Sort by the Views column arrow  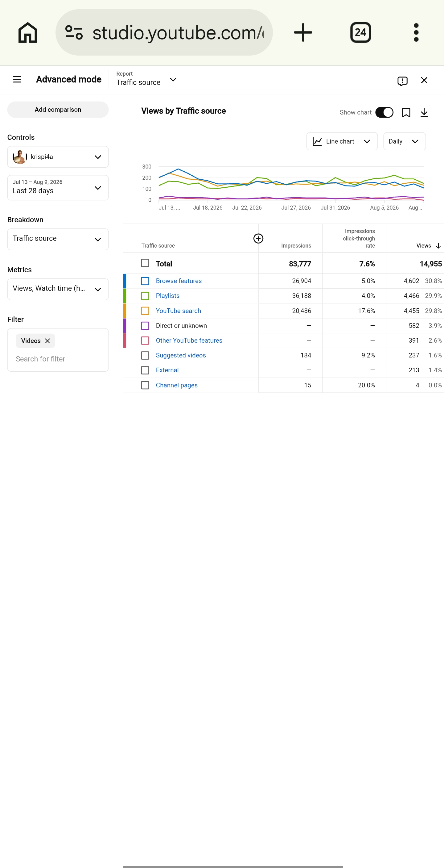438,246
